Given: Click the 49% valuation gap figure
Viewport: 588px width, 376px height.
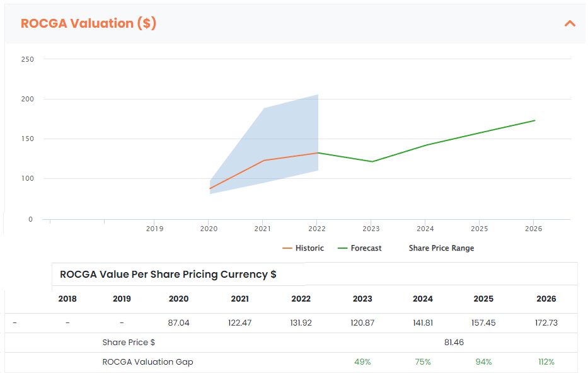Looking at the screenshot, I should 362,362.
